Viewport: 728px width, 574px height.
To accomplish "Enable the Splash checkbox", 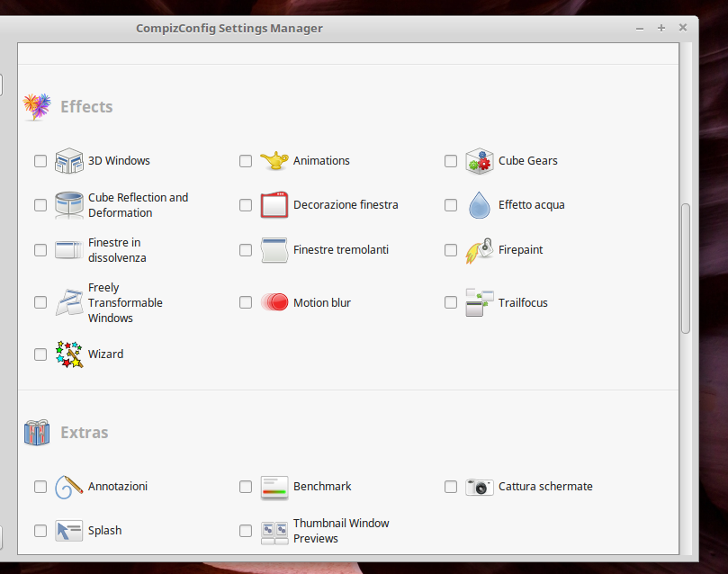I will click(40, 531).
